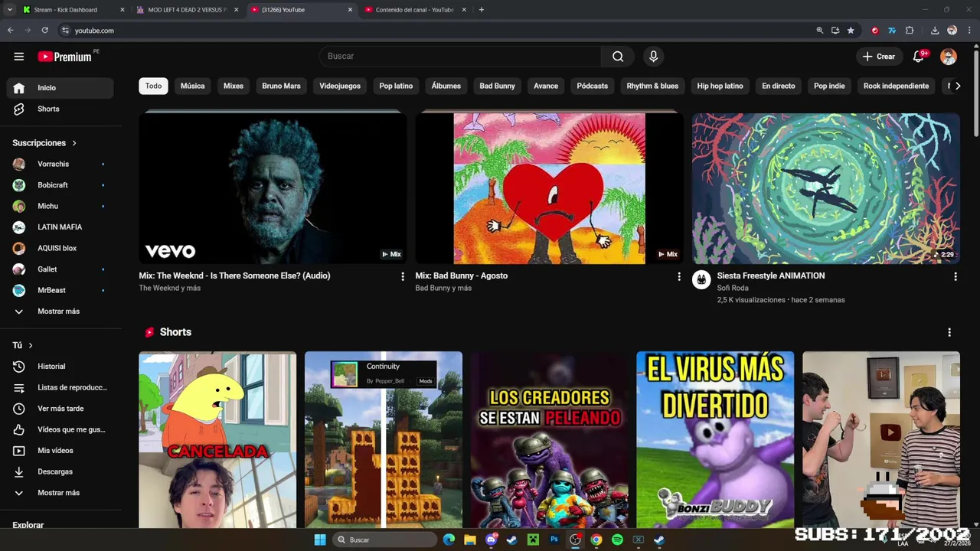980x551 pixels.
Task: Open Mis vídeos in sidebar
Action: pyautogui.click(x=60, y=451)
